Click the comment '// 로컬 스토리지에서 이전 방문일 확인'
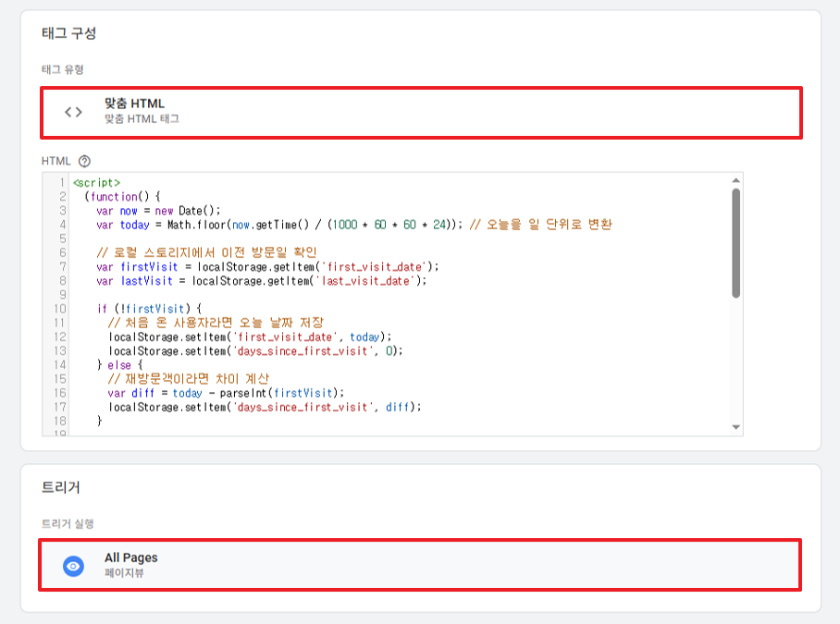 pos(207,252)
